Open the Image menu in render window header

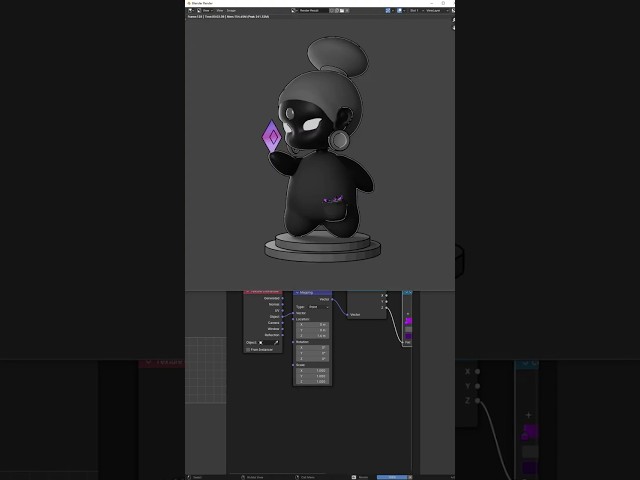coord(231,10)
